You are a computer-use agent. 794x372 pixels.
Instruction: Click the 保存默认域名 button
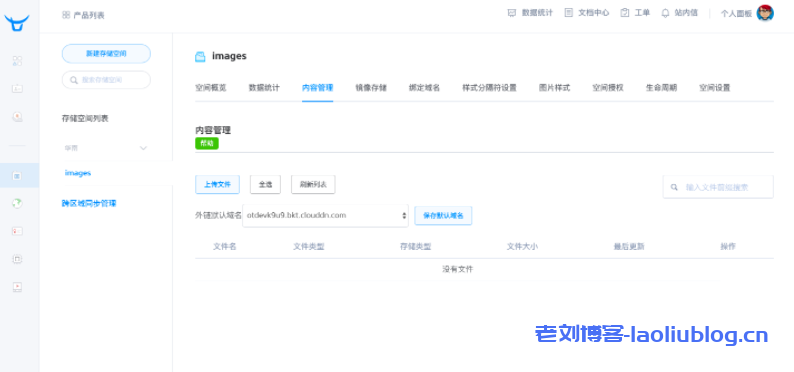click(x=443, y=216)
